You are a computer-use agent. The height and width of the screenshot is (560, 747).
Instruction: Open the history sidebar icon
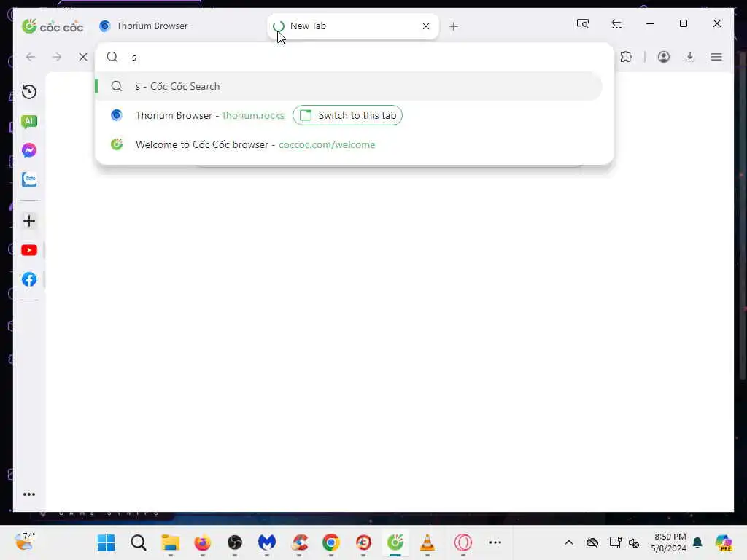pos(29,92)
